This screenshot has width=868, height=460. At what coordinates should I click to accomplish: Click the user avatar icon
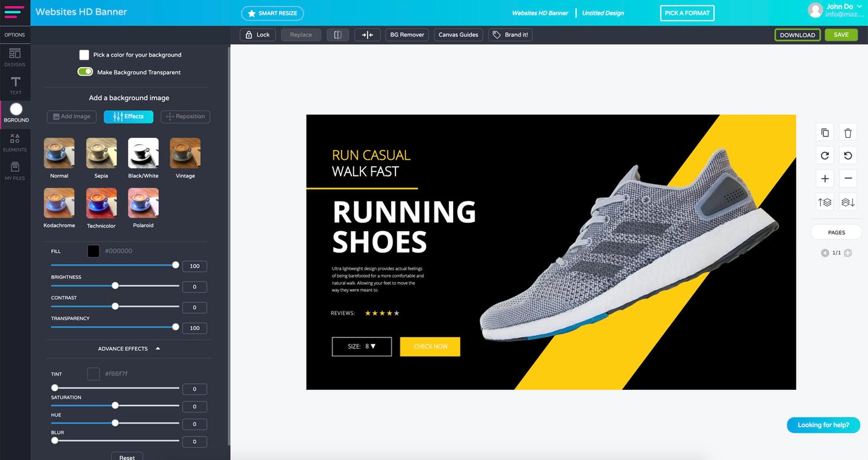click(815, 10)
